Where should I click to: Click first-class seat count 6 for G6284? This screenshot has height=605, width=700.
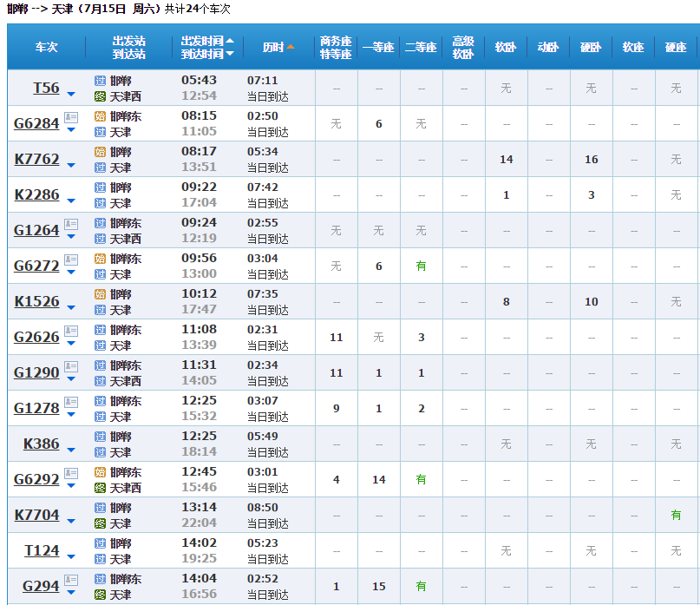pyautogui.click(x=378, y=124)
